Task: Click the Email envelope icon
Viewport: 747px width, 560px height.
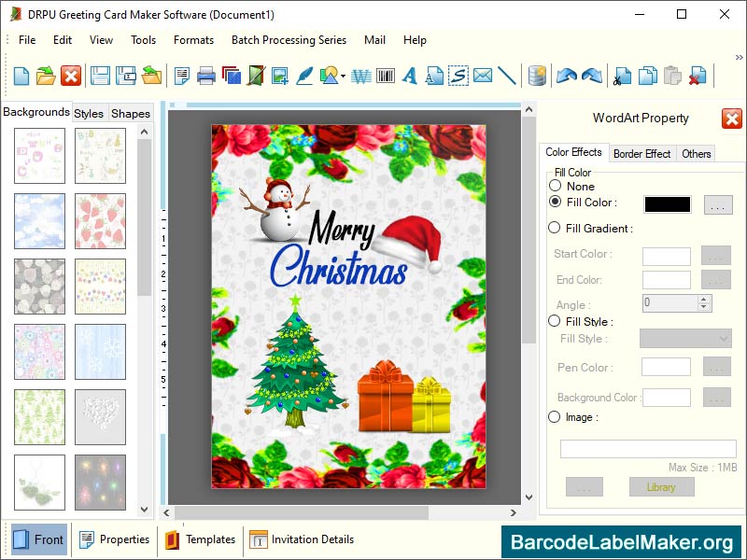Action: [481, 77]
